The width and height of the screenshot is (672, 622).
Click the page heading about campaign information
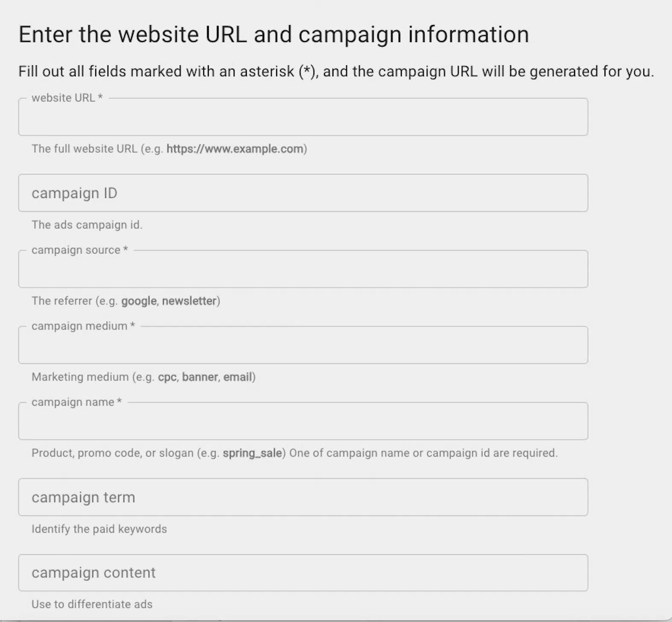tap(273, 34)
